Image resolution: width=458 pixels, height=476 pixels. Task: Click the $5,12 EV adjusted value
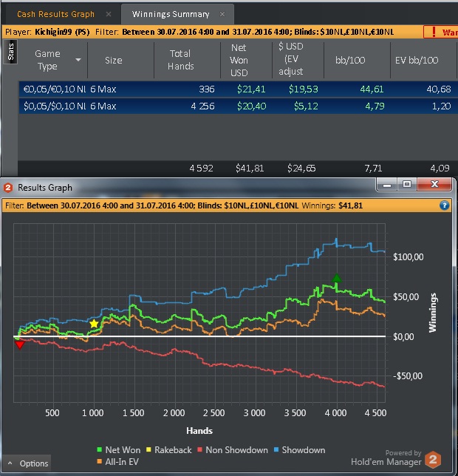point(306,106)
